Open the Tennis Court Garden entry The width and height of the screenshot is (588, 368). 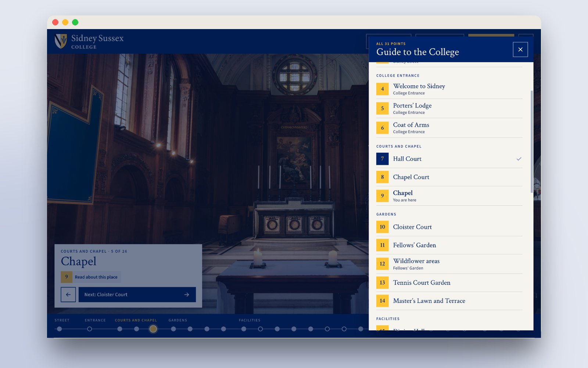(x=449, y=283)
